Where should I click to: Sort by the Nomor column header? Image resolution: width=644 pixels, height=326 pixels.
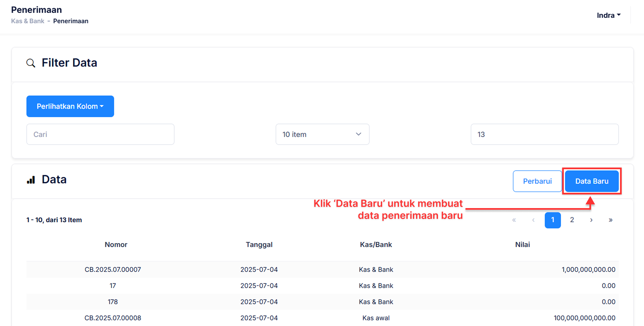click(116, 244)
